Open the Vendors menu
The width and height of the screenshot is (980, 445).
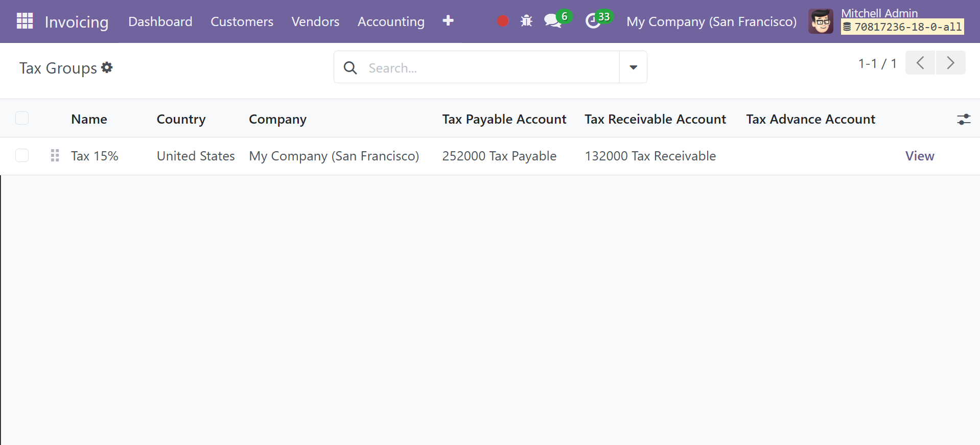click(315, 21)
